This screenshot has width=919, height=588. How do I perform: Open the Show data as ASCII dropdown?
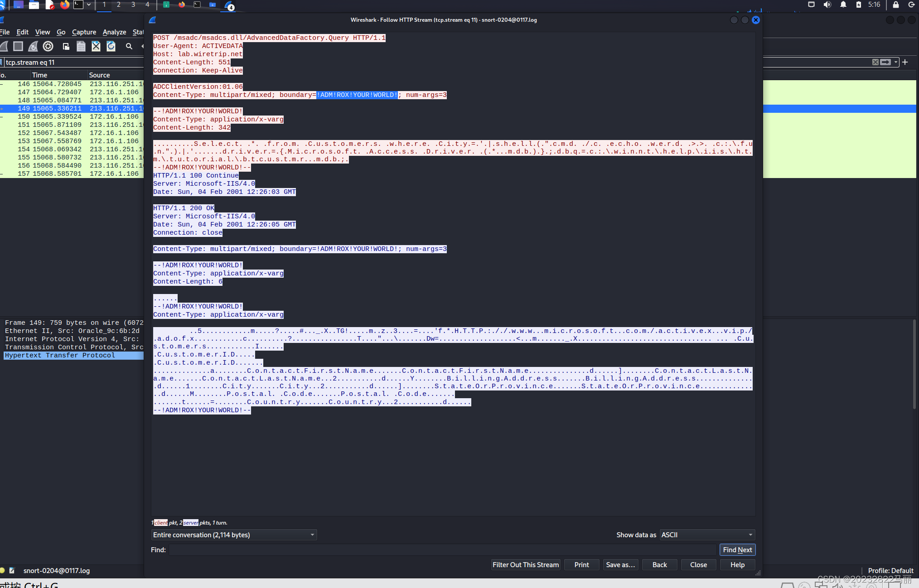[707, 535]
